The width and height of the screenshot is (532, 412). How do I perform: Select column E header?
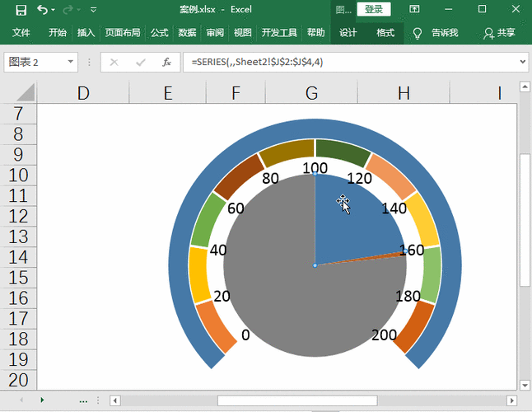168,92
